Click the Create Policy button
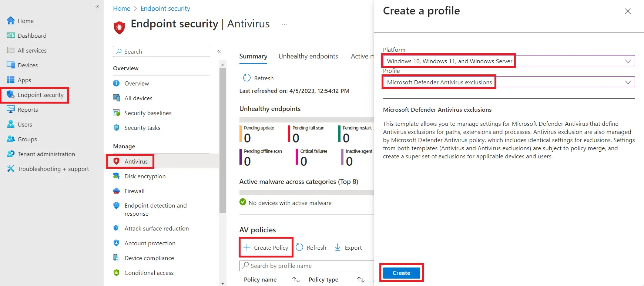 point(266,248)
